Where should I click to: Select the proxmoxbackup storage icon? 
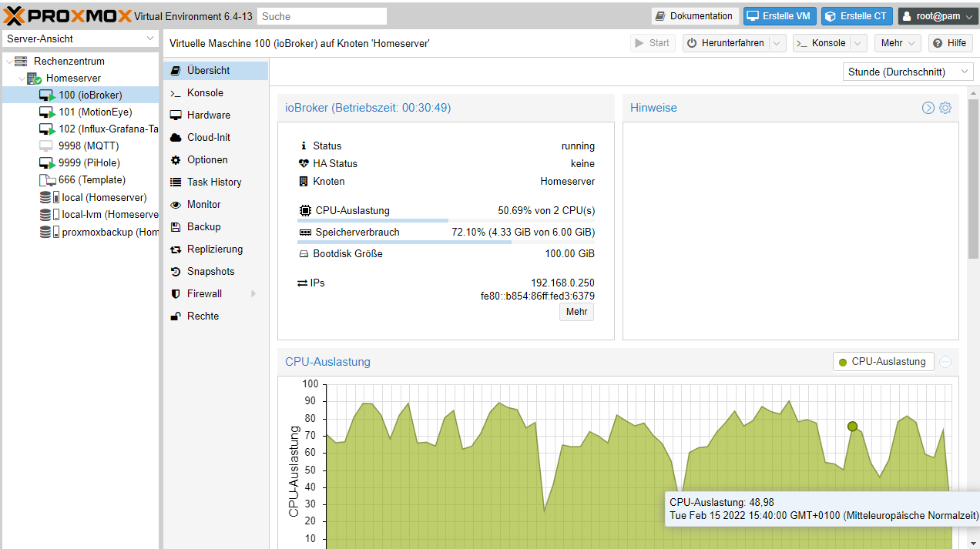49,232
